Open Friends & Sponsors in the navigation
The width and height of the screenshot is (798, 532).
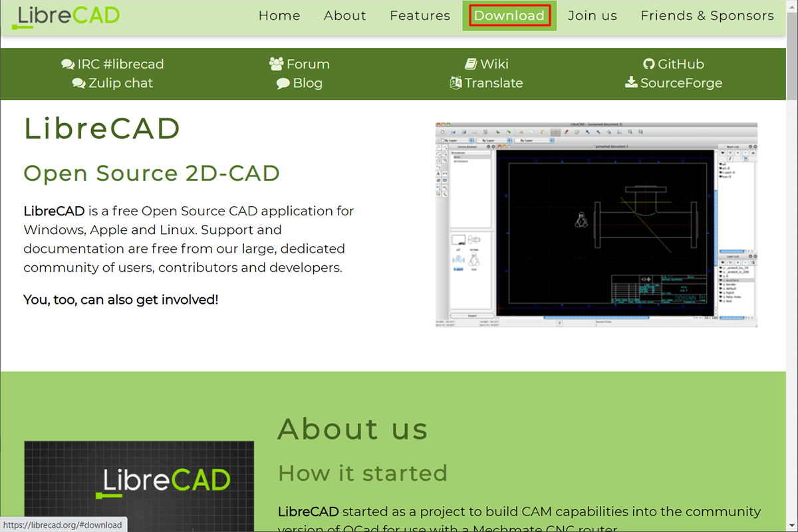(708, 15)
